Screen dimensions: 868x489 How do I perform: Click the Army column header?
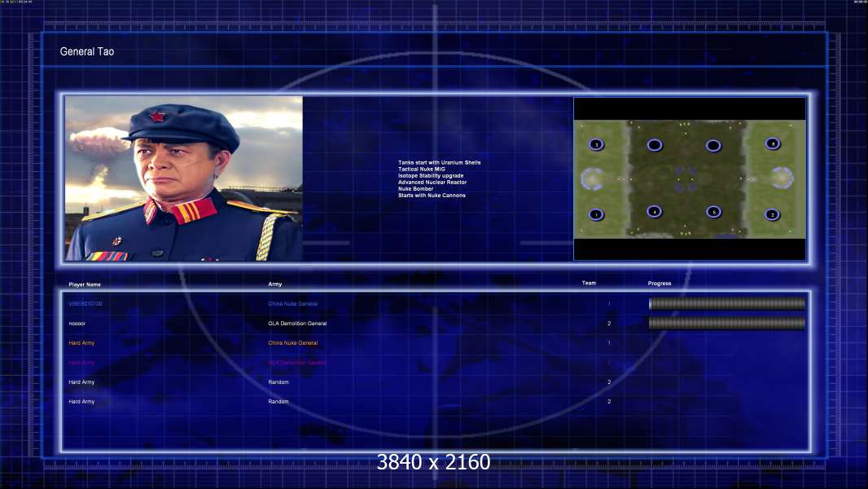(x=275, y=284)
